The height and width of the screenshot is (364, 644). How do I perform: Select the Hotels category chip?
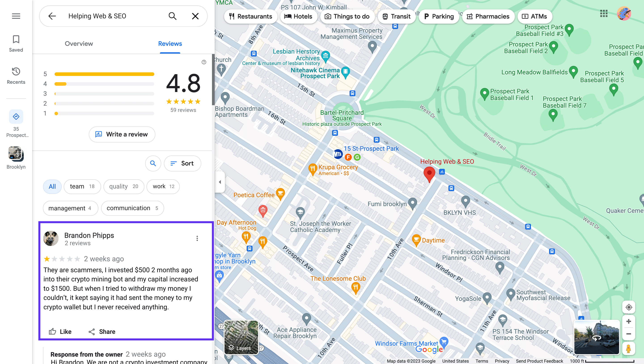(x=298, y=17)
